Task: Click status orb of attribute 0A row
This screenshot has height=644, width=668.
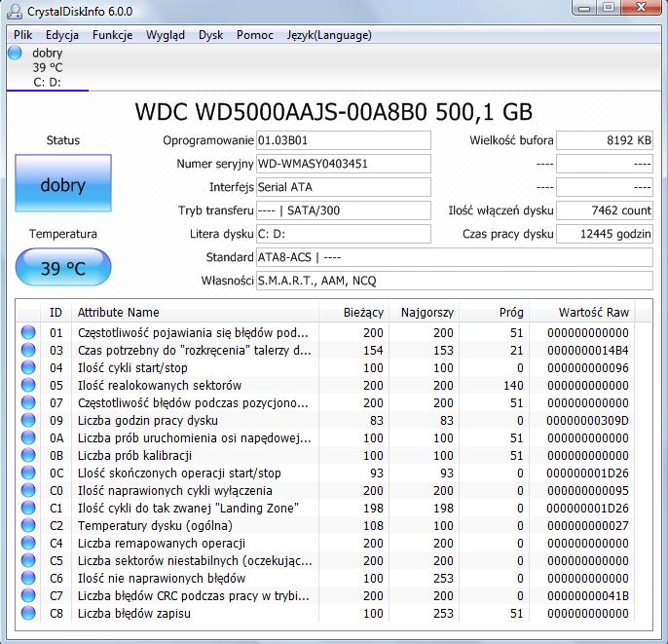Action: point(28,437)
